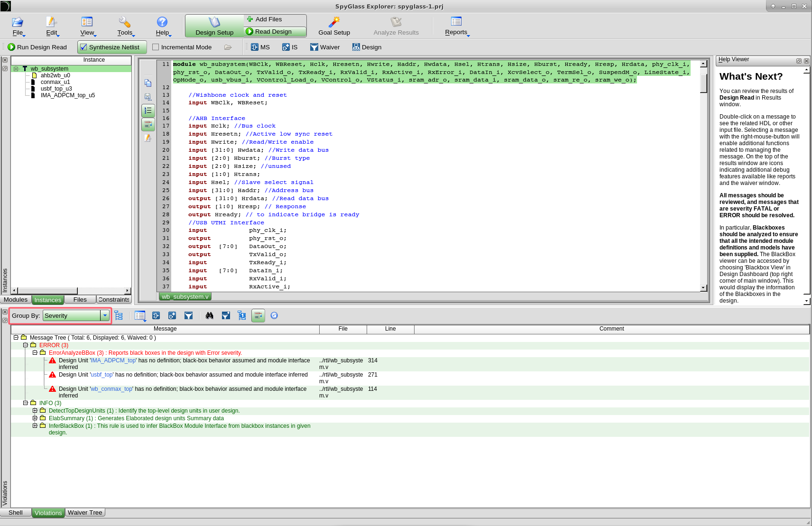Click the Message column header
Viewport: 812px width, 526px height.
tap(165, 329)
